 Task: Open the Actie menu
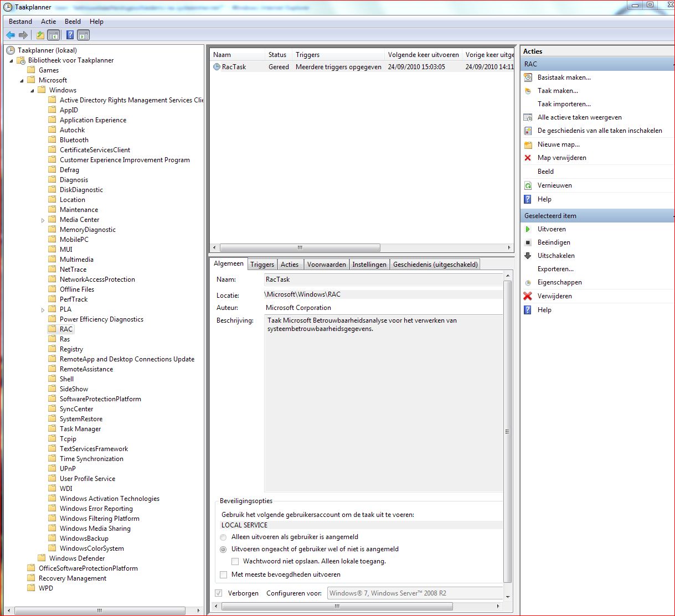(x=48, y=22)
